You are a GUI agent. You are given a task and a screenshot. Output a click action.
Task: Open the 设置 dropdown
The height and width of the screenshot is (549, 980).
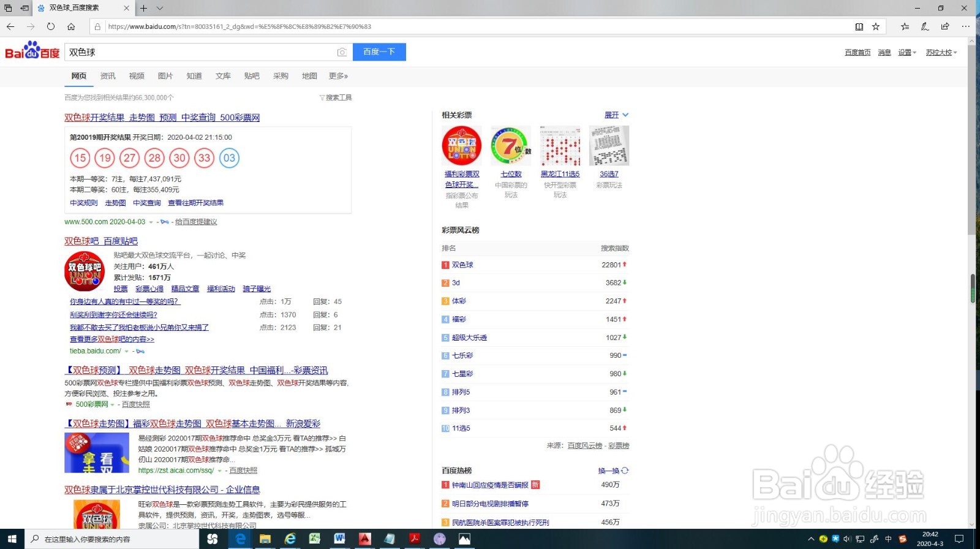(x=907, y=53)
